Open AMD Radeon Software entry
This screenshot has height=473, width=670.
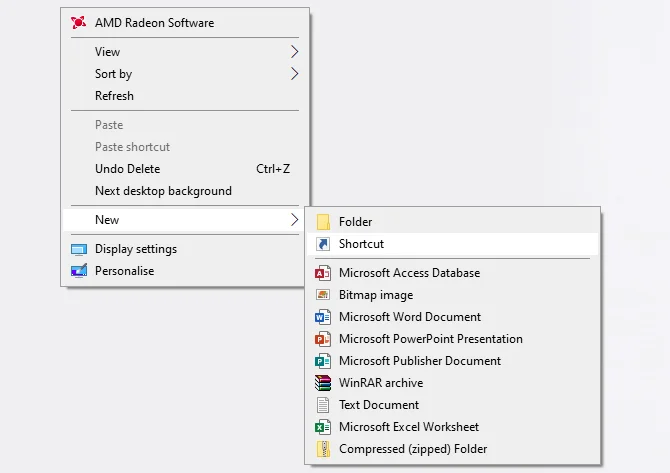185,23
